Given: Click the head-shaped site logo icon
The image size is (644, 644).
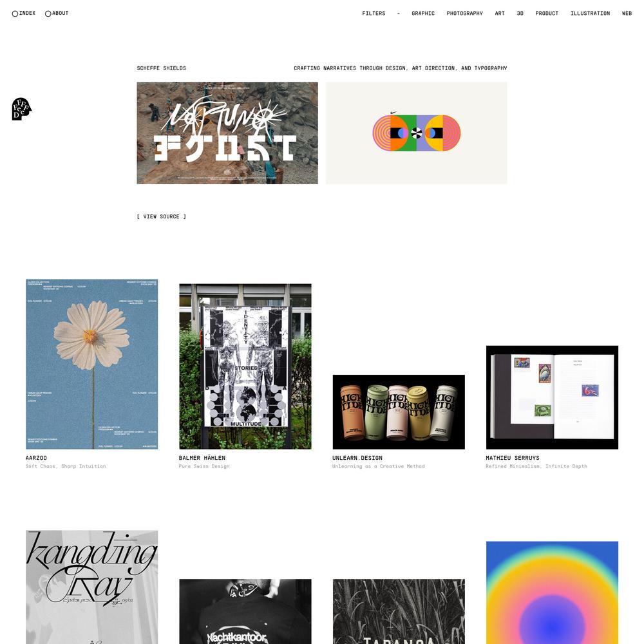Looking at the screenshot, I should (22, 109).
